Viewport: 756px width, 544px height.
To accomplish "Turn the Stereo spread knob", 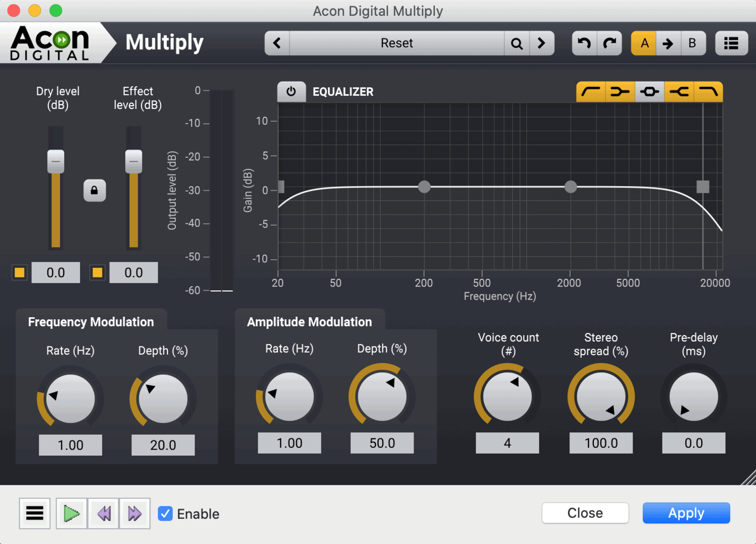I will click(601, 396).
